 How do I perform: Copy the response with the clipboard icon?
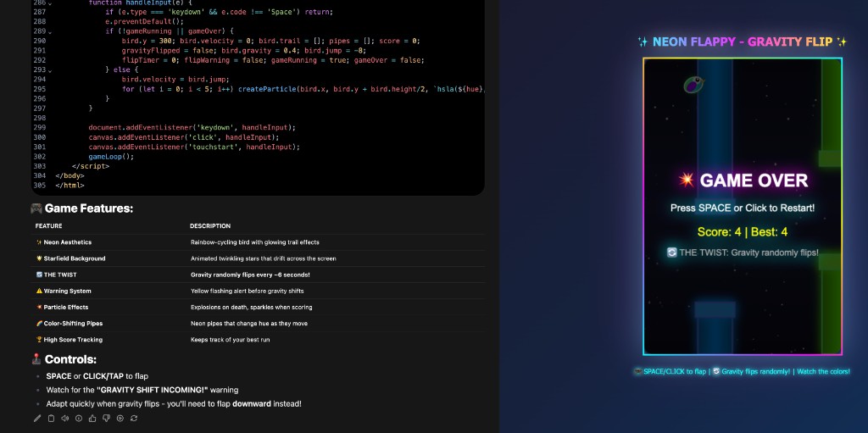click(51, 418)
